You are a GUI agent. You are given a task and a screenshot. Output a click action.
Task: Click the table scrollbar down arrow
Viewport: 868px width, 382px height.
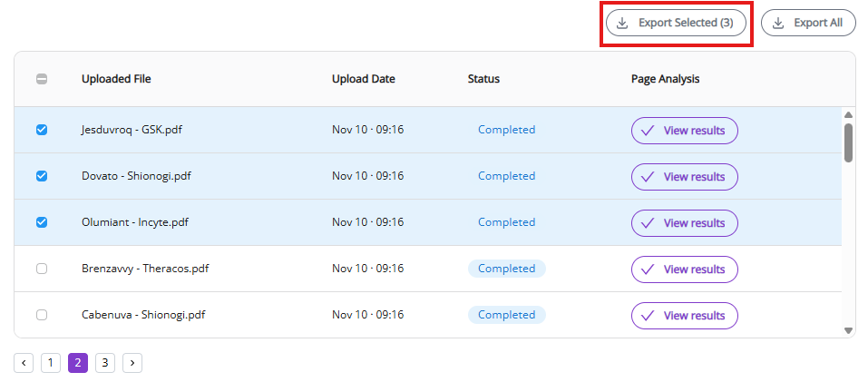pos(848,331)
